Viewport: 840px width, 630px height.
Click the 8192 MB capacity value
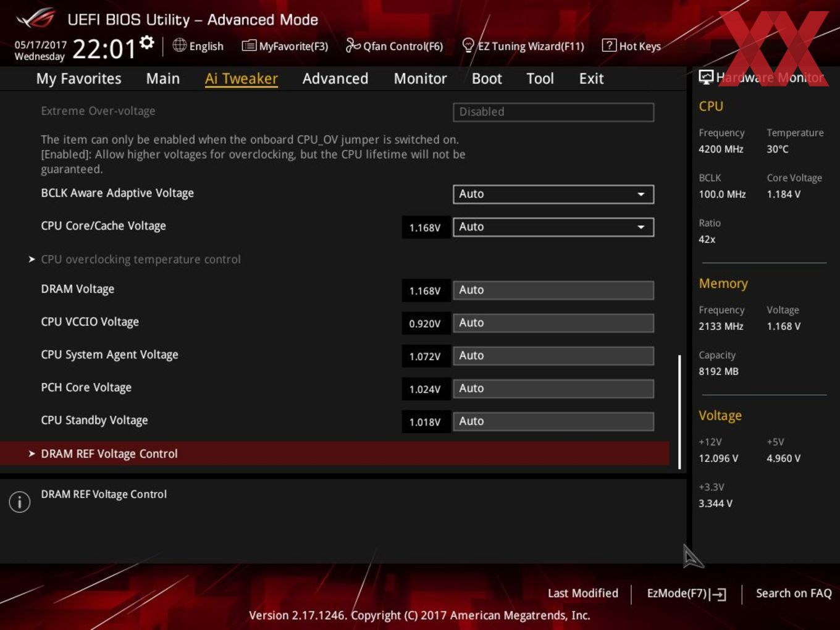[x=718, y=371]
